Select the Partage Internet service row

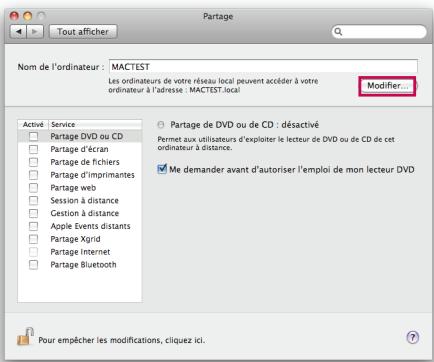tap(80, 252)
